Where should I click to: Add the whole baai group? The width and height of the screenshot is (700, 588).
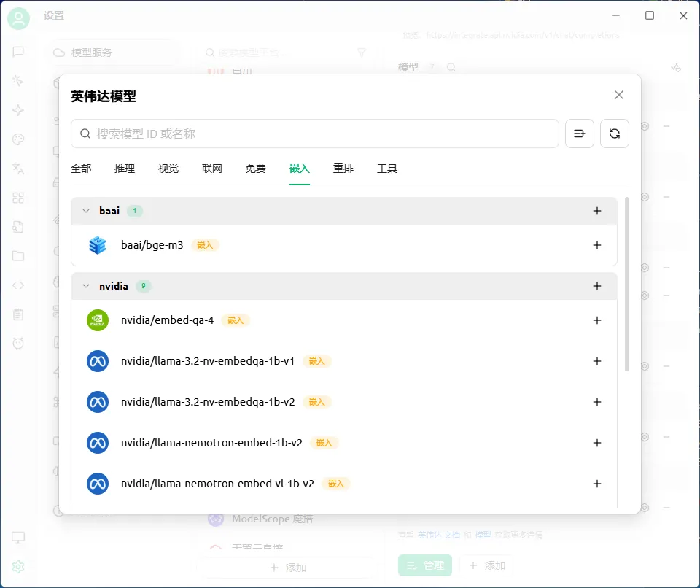[x=597, y=211]
